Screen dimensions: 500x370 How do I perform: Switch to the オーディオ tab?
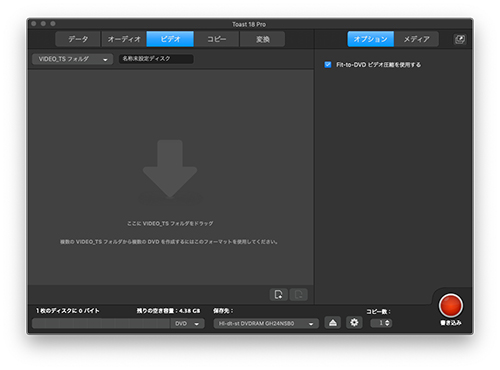124,39
